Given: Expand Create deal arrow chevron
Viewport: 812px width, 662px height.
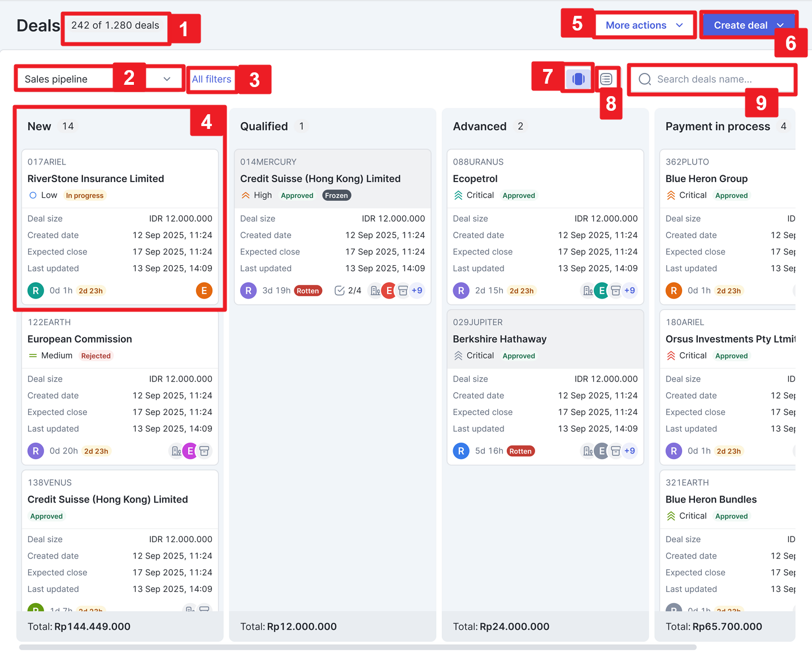Looking at the screenshot, I should (780, 25).
